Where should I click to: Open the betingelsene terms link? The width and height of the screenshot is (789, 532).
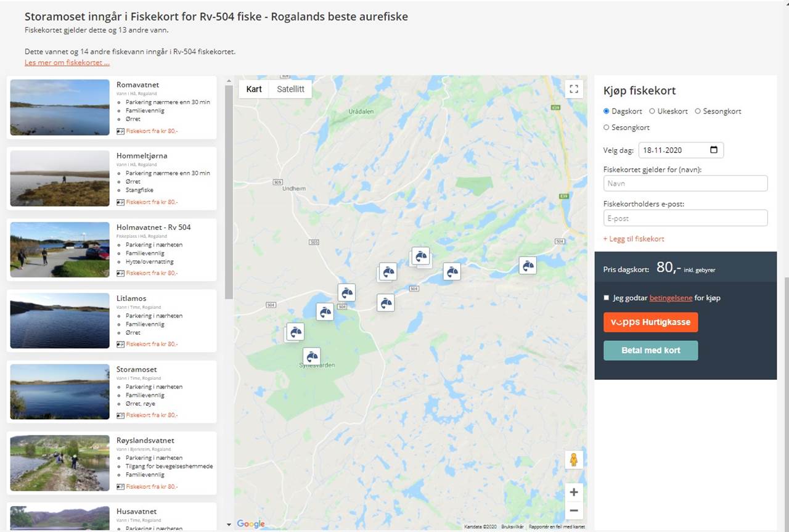coord(671,298)
